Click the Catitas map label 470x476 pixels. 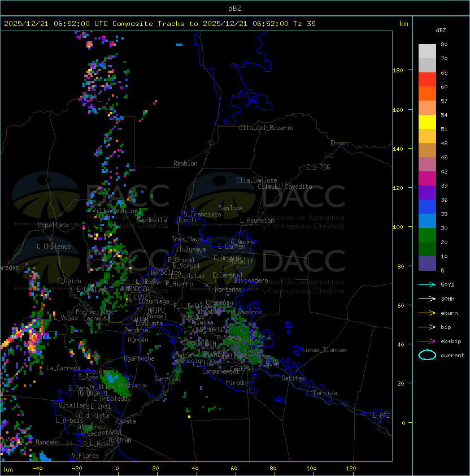pyautogui.click(x=293, y=378)
